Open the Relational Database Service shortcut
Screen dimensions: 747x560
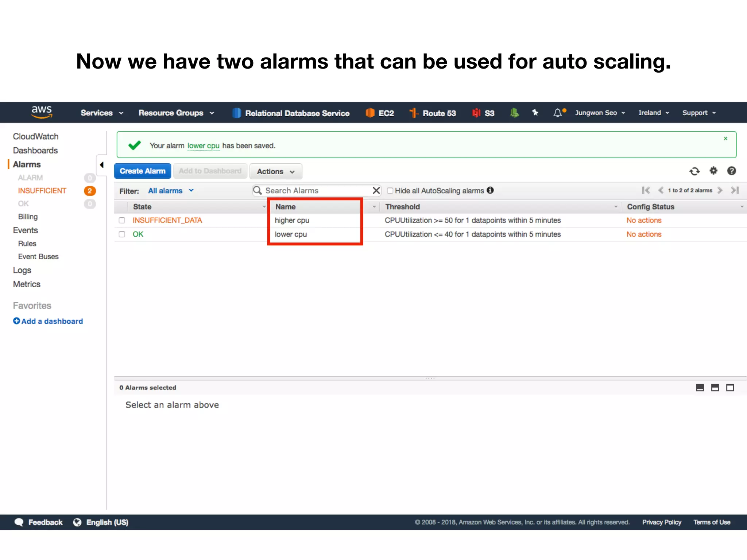tap(291, 113)
